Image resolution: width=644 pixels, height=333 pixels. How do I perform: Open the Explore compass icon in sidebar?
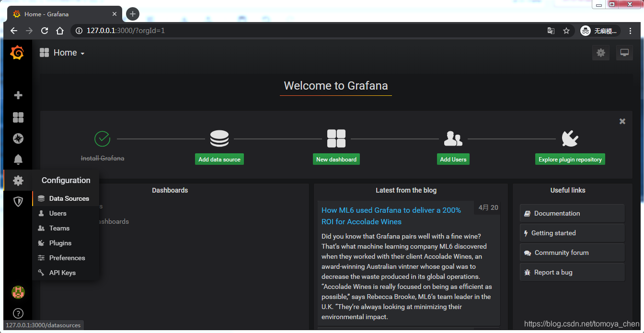click(18, 138)
